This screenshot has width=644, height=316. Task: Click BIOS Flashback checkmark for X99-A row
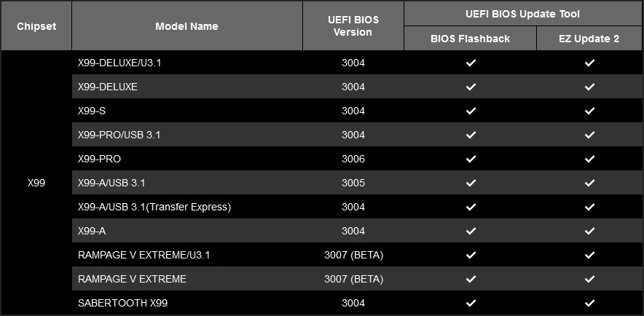(471, 231)
